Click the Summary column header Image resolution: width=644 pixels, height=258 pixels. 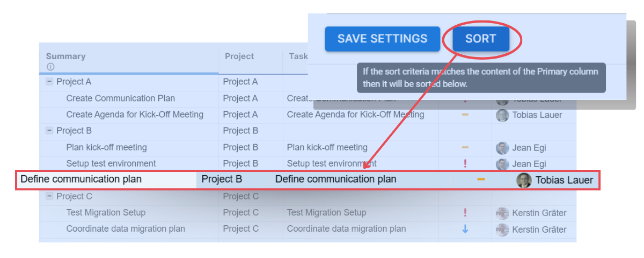tap(65, 56)
